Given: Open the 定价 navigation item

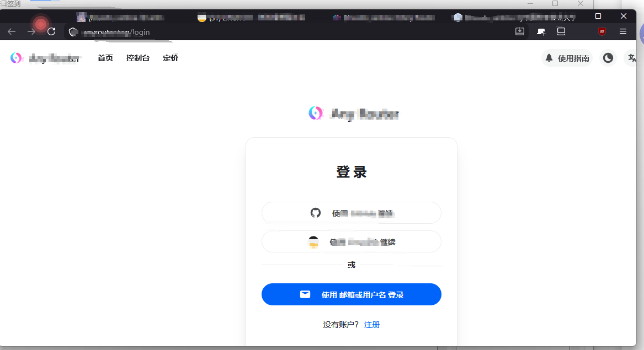Looking at the screenshot, I should click(x=171, y=58).
